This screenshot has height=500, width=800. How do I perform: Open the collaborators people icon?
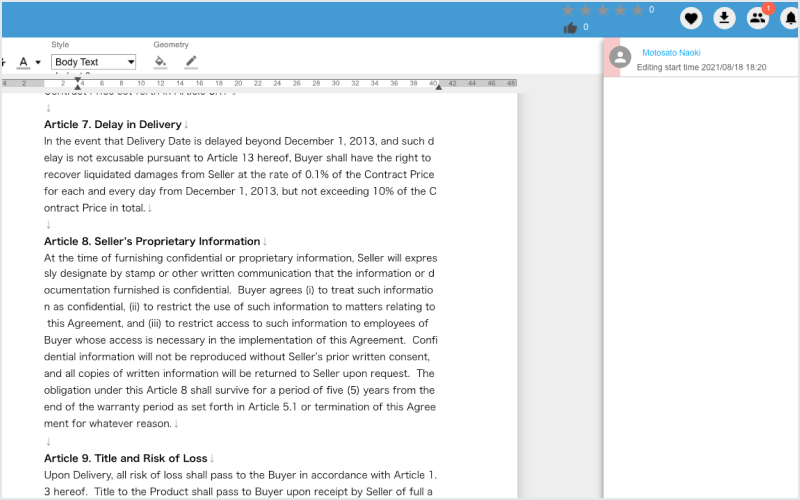[x=758, y=18]
